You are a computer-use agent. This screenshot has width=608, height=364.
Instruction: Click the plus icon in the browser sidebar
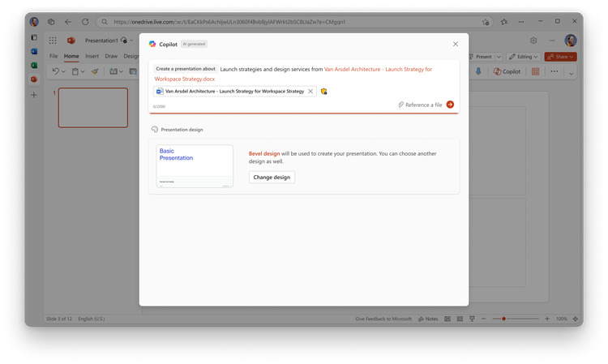(34, 95)
